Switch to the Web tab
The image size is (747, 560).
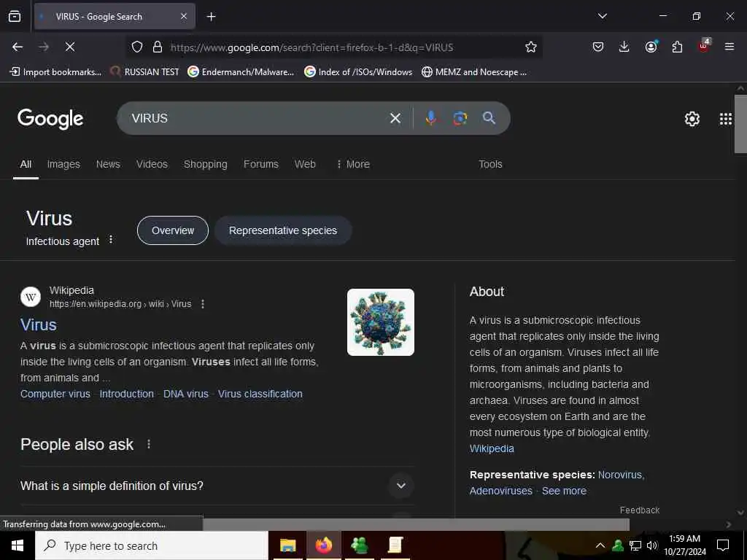pos(305,164)
